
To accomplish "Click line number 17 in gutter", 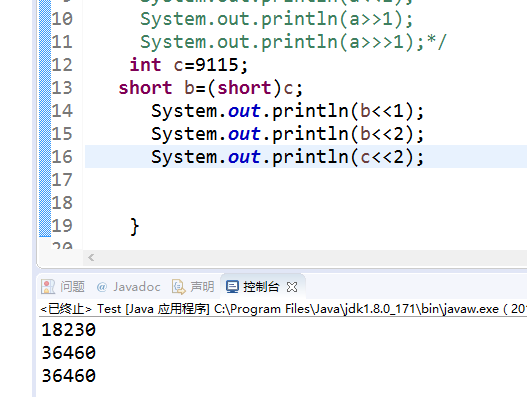I will (x=62, y=180).
